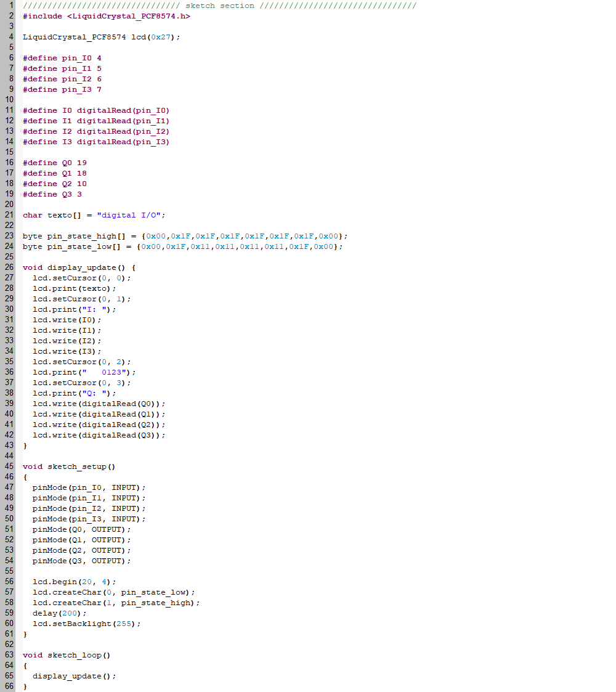Viewport: 616px width, 692px height.
Task: Click pinMode(Q3, OUTPUT) statement
Action: click(81, 561)
